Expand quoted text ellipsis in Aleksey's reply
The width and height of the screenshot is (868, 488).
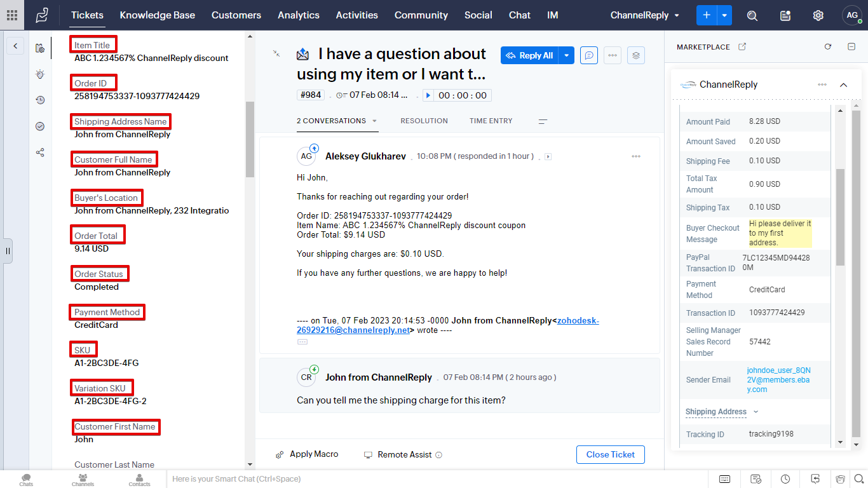302,342
